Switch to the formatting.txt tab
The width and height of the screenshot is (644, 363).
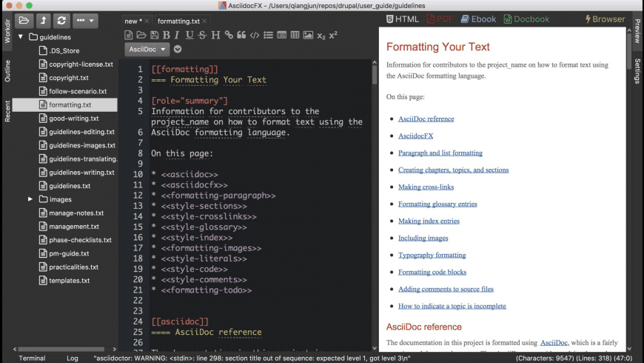click(178, 21)
